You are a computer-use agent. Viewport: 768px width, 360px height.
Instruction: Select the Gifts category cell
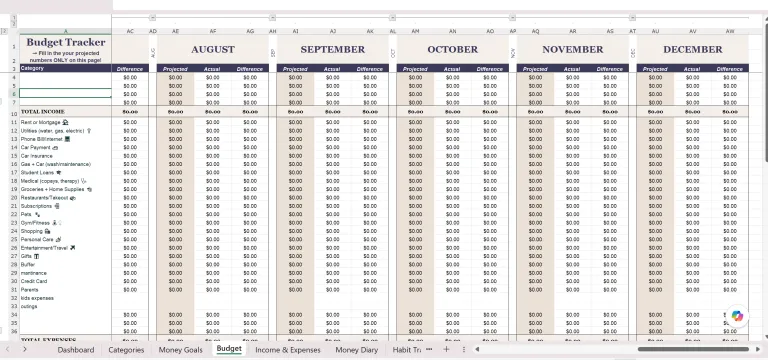[65, 256]
